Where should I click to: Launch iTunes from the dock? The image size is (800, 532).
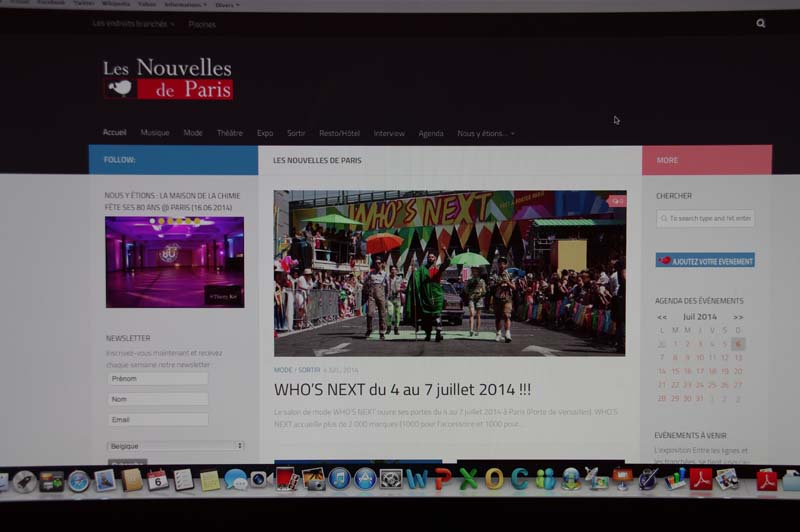pyautogui.click(x=339, y=479)
